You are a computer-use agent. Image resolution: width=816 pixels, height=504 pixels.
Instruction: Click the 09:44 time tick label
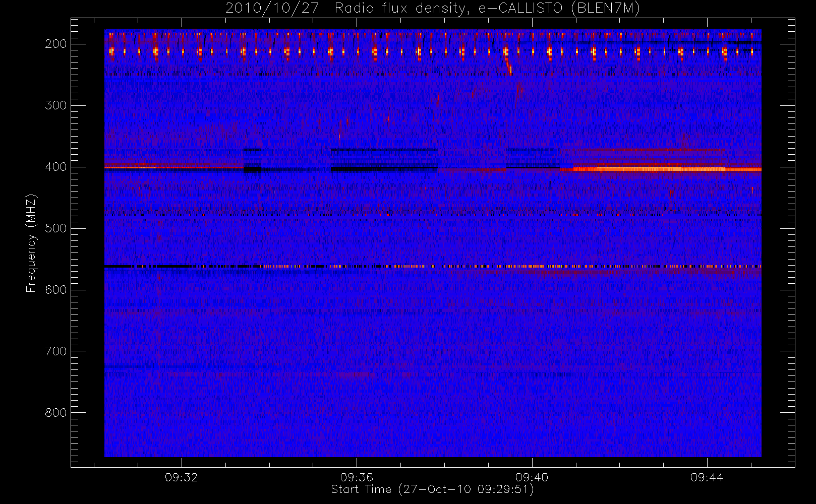(x=707, y=477)
